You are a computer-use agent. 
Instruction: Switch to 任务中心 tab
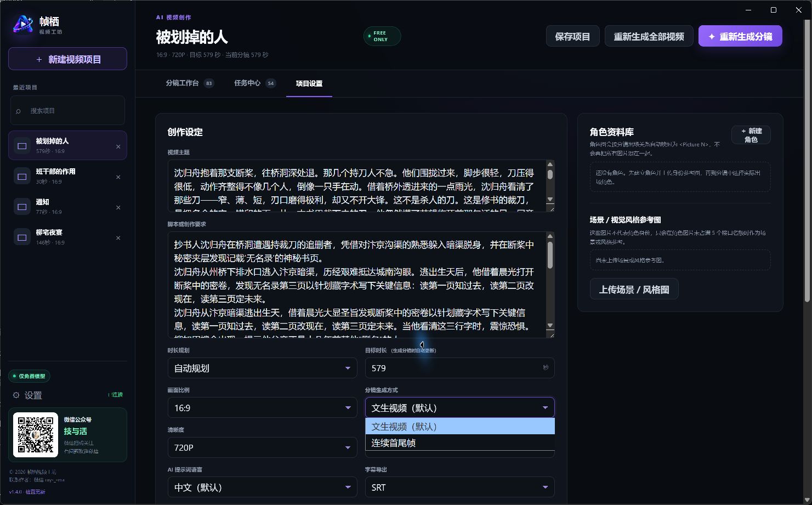click(254, 83)
